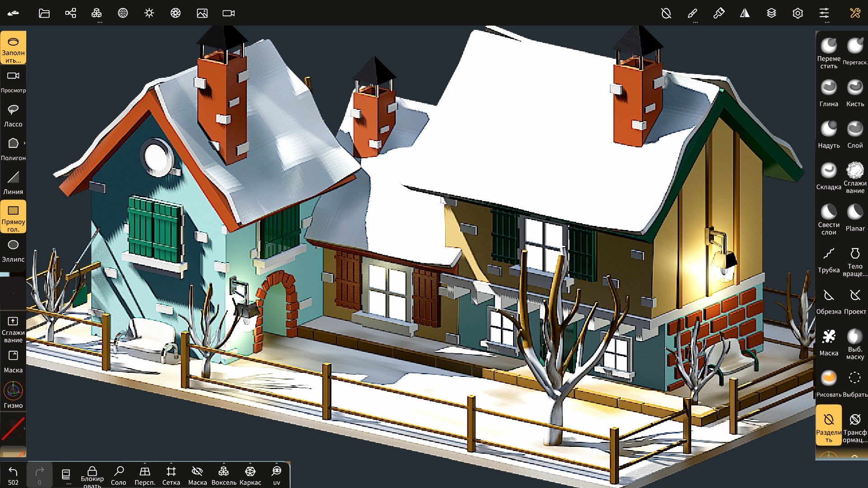This screenshot has width=868, height=488.
Task: Select the Обрезка trim tool
Action: point(829,301)
